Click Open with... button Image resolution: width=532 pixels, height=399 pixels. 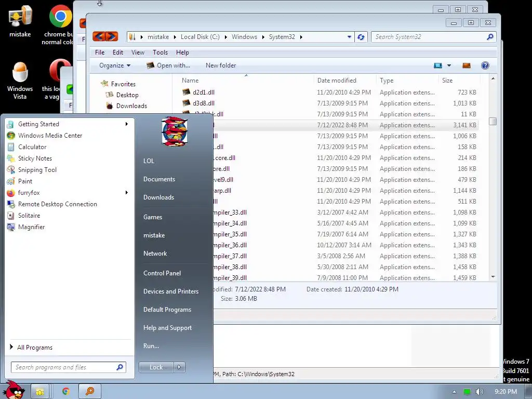[x=168, y=65]
